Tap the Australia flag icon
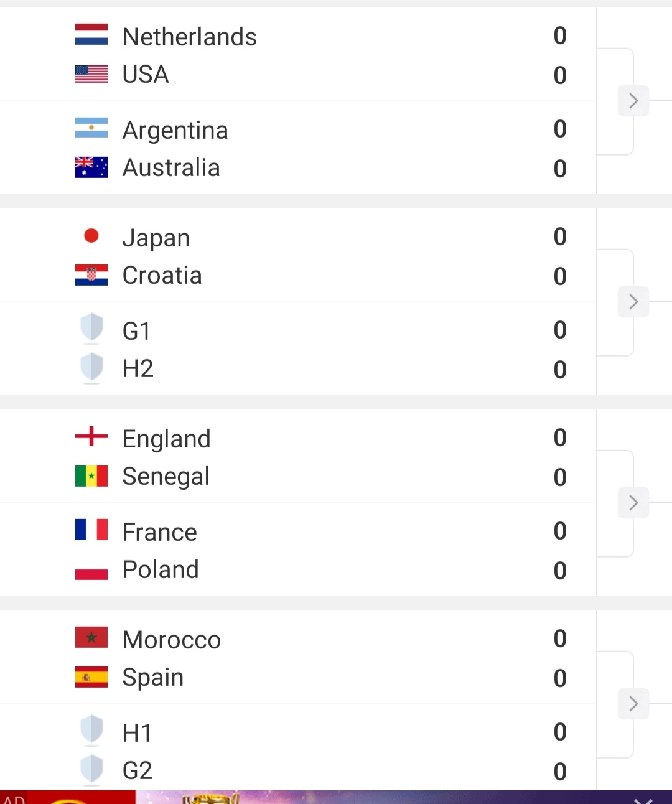 91,167
